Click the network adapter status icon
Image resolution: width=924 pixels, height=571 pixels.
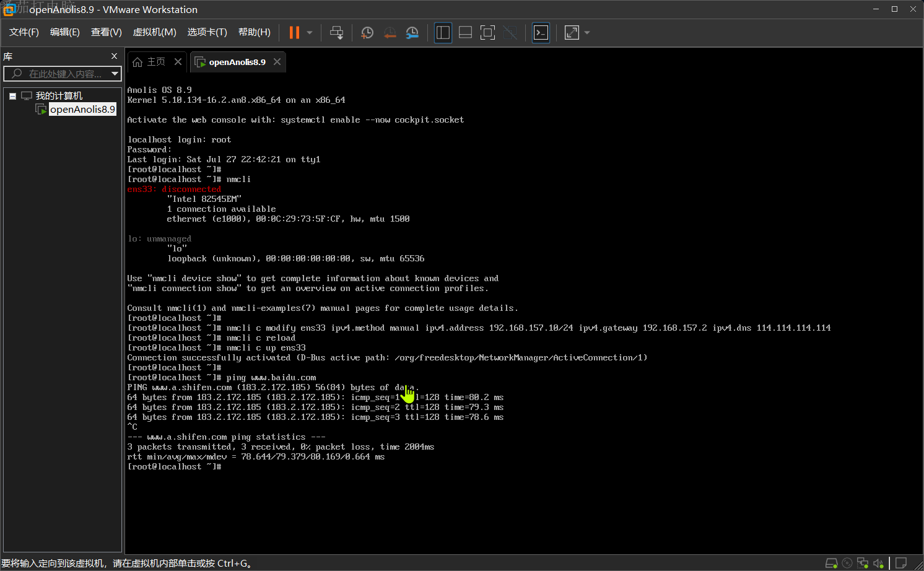tap(863, 563)
